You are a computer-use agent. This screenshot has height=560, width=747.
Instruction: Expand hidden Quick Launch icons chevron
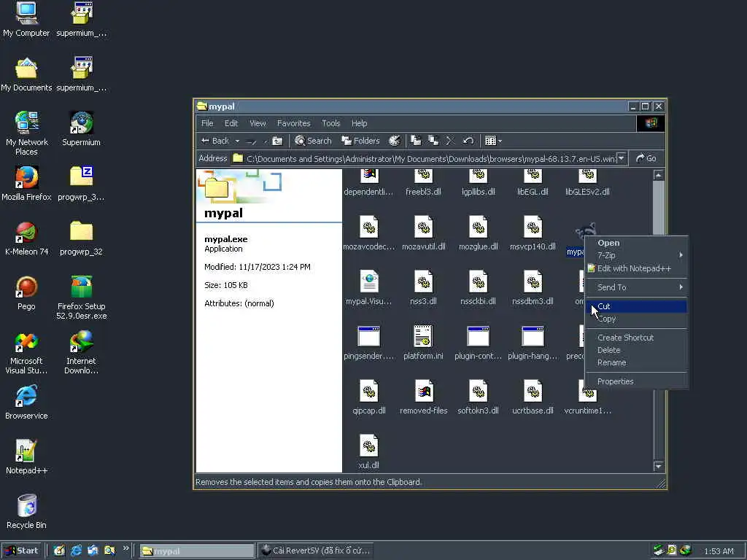[125, 548]
